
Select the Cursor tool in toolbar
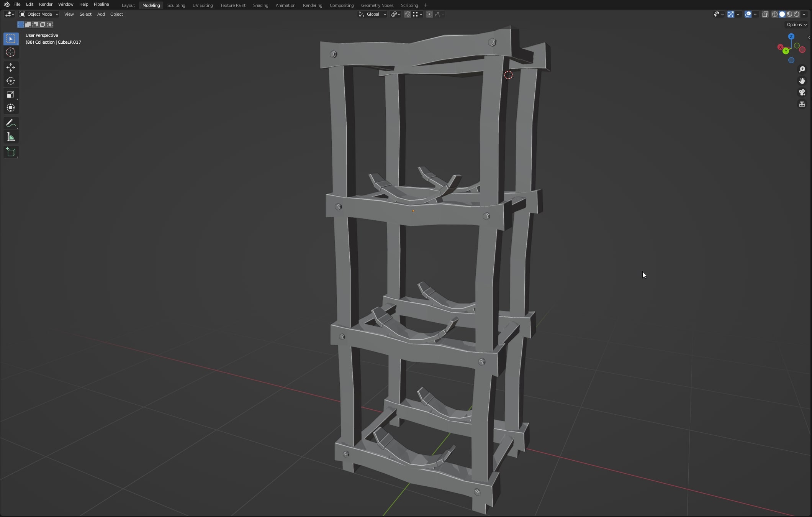[11, 53]
